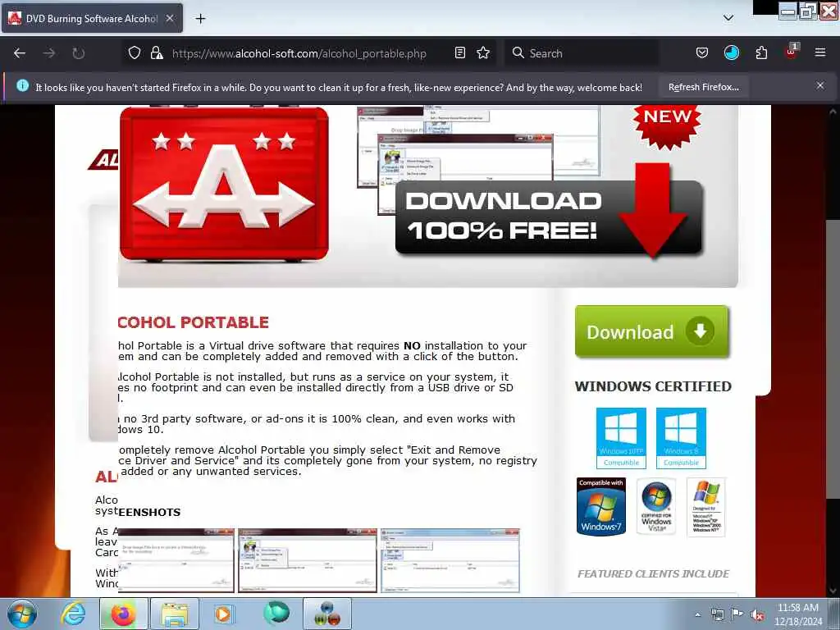Viewport: 840px width, 630px height.
Task: Click the green Download button
Action: tap(651, 331)
